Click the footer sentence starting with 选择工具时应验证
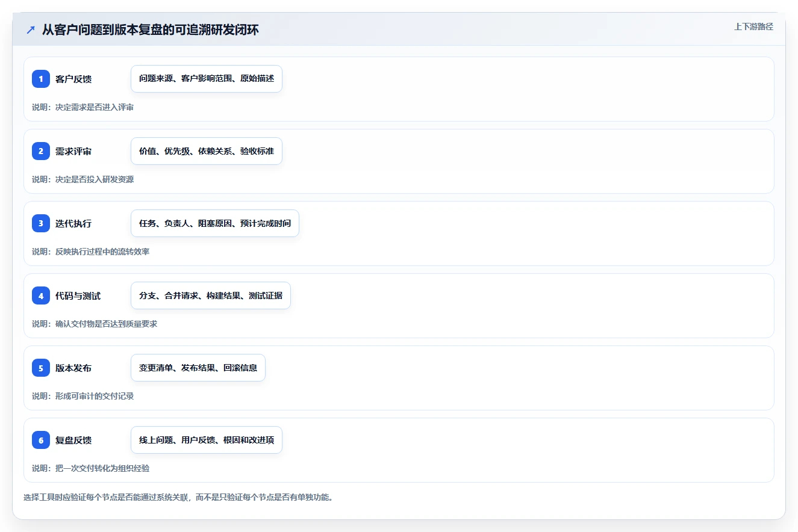 tap(178, 498)
